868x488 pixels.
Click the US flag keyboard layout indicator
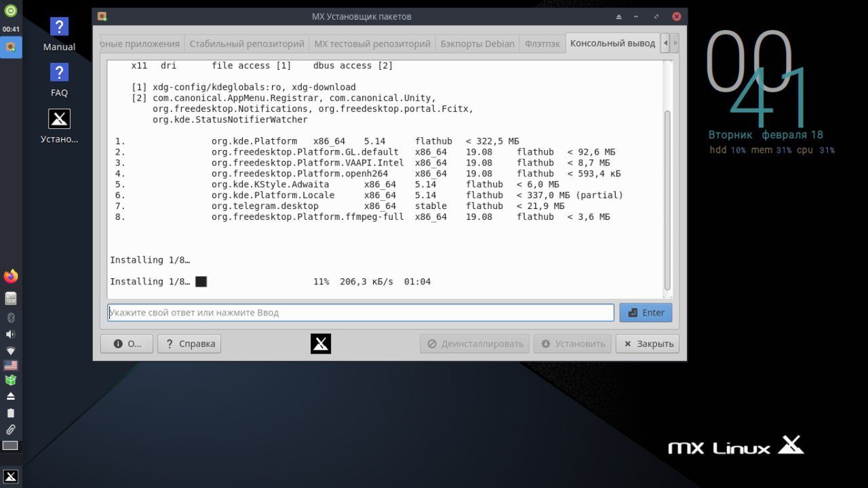tap(11, 365)
